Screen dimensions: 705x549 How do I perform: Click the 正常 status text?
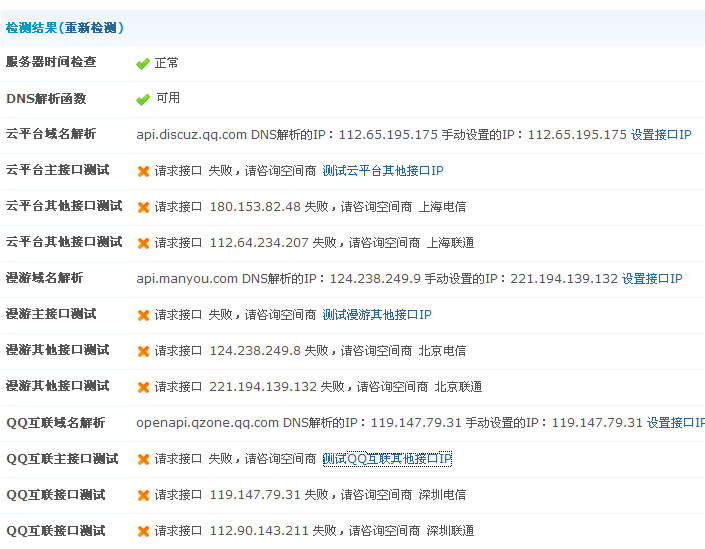pyautogui.click(x=167, y=63)
